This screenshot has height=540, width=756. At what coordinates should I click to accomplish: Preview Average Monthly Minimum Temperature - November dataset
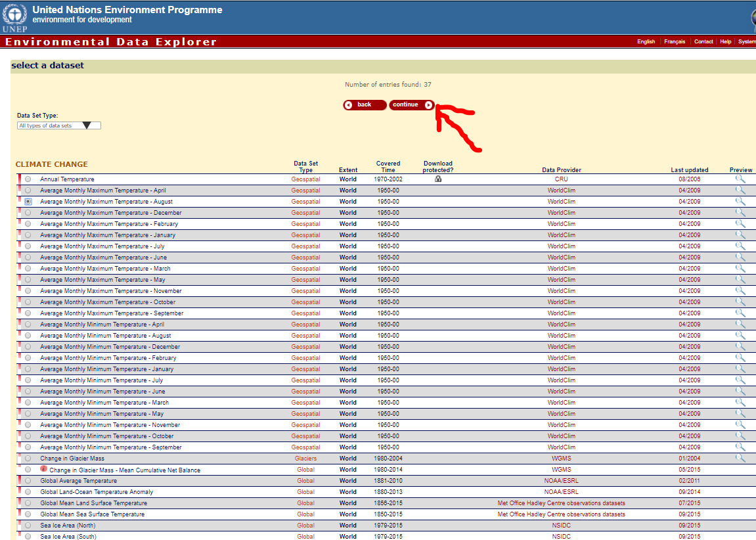click(740, 424)
